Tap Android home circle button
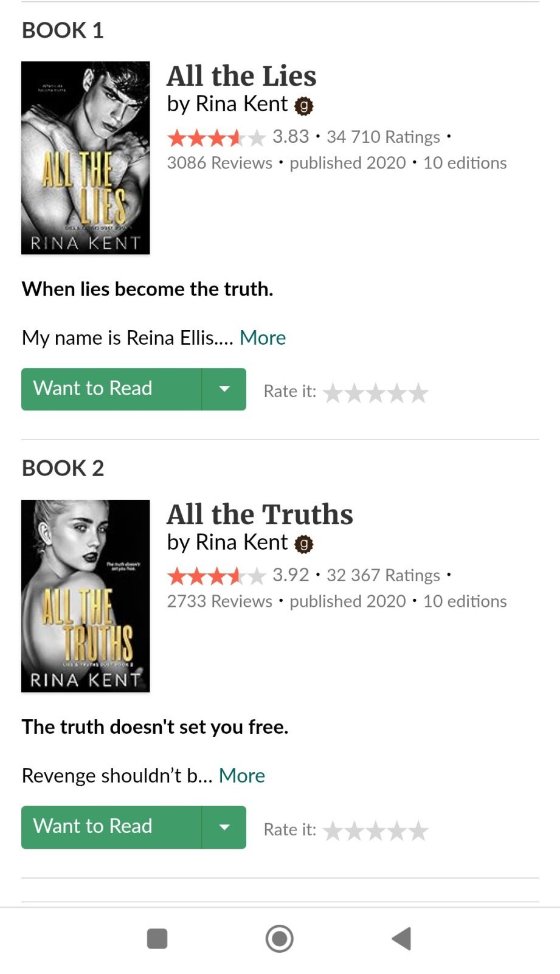The height and width of the screenshot is (974, 560). tap(280, 939)
